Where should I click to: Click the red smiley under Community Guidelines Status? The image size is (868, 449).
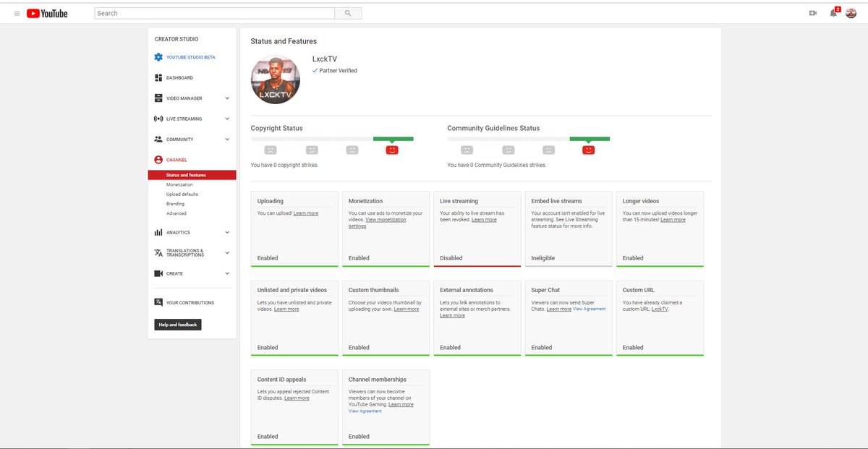pos(589,150)
